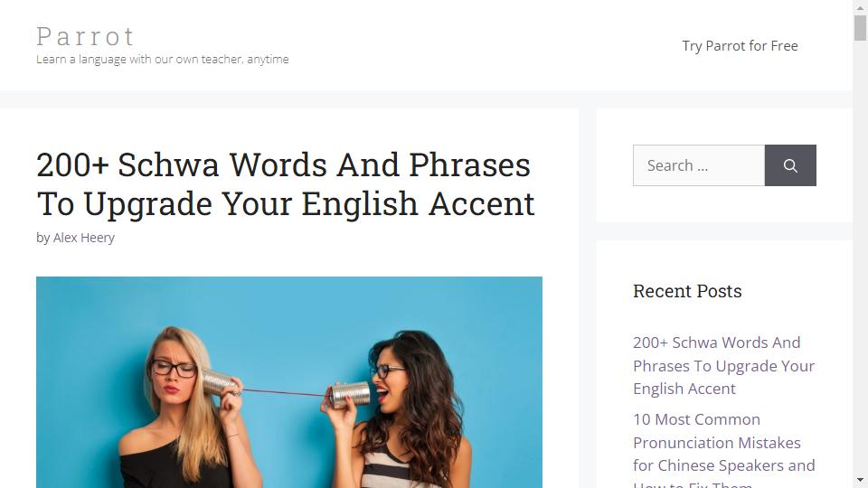Click the red string between the cans
The width and height of the screenshot is (868, 488).
[x=285, y=393]
